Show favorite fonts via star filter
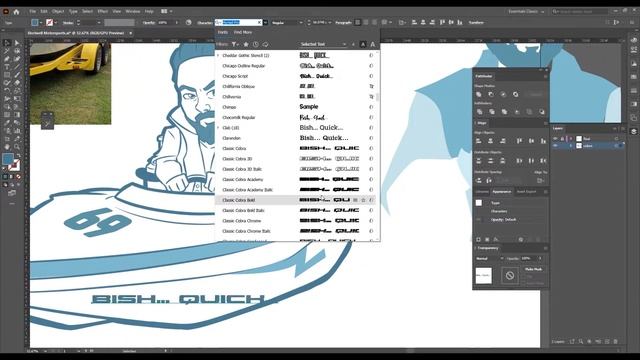 click(246, 44)
